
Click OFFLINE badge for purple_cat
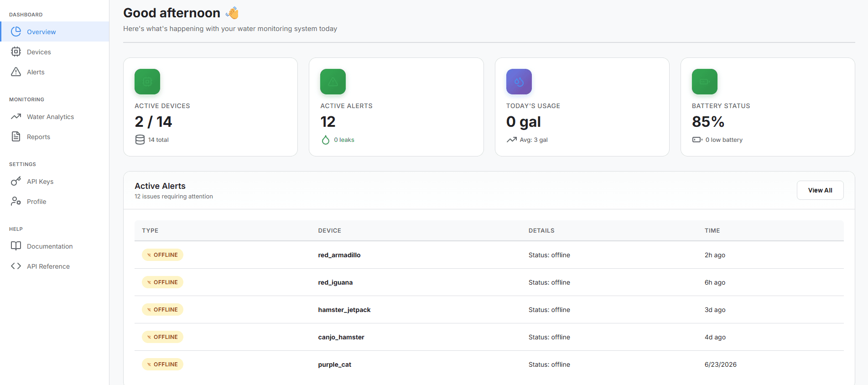(162, 364)
